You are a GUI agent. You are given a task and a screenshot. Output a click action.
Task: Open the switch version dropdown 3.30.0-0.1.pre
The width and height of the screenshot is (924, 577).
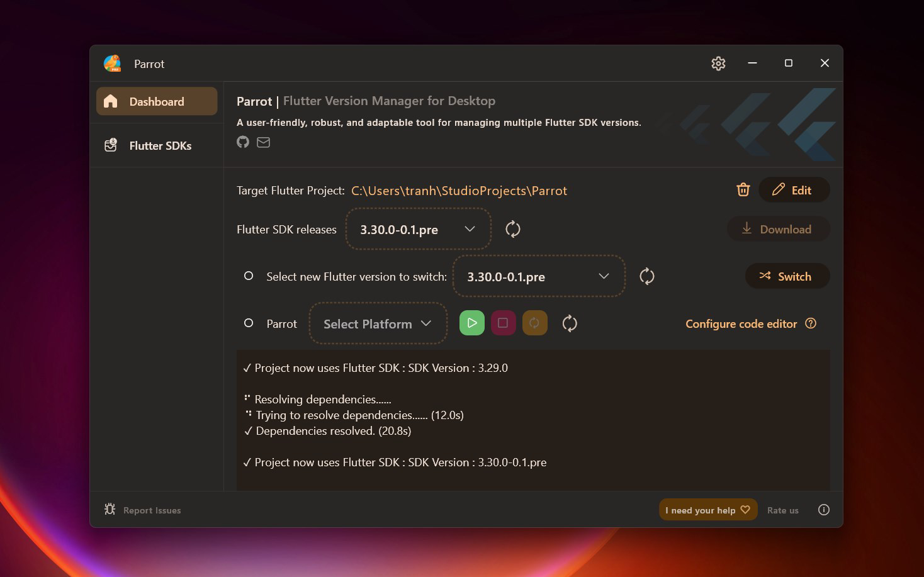539,276
